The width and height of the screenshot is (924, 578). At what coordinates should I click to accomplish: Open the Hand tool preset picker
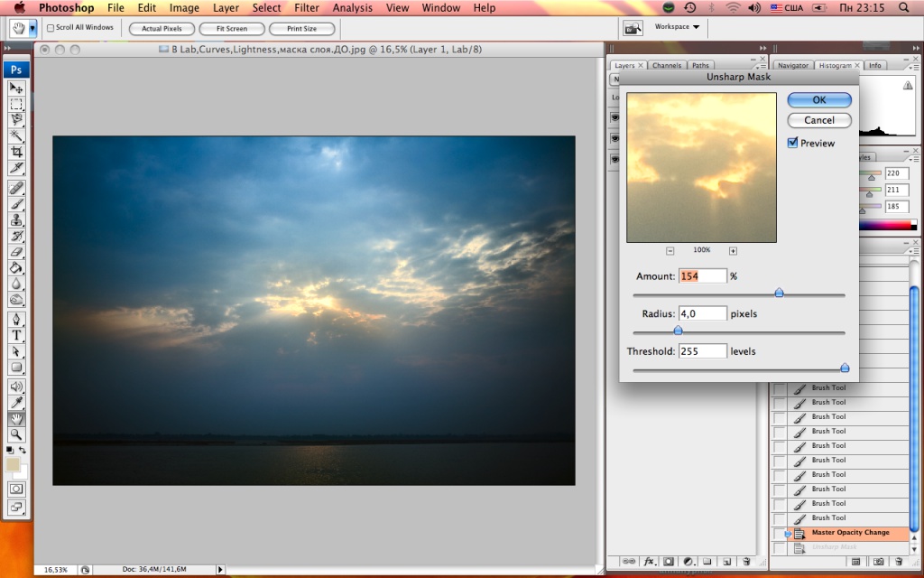[x=33, y=28]
